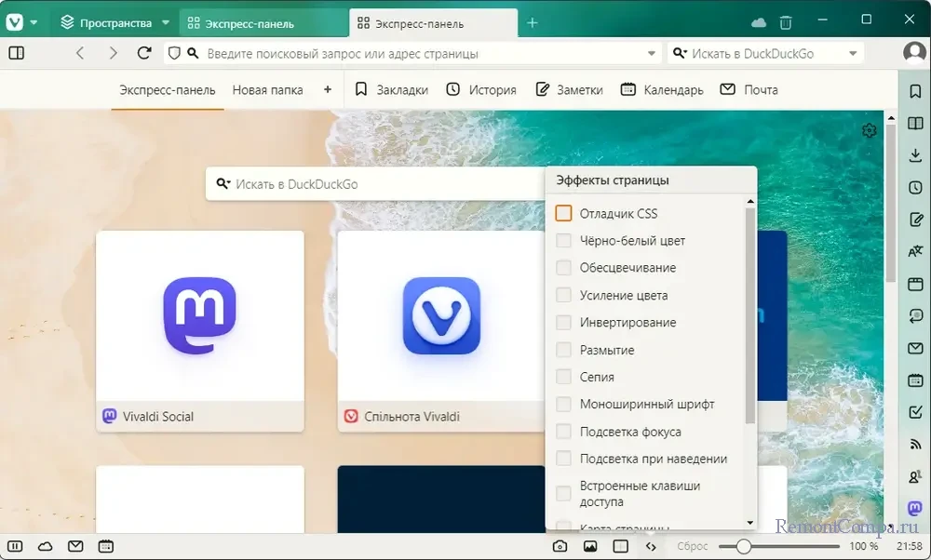Click the Vivaldi menu logo icon
The image size is (931, 560).
pos(15,22)
